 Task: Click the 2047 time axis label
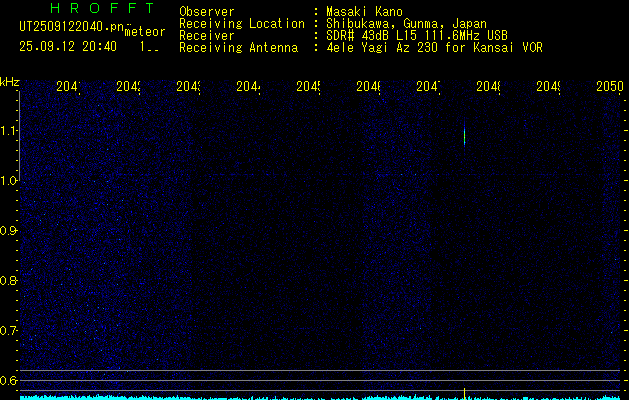pyautogui.click(x=428, y=86)
